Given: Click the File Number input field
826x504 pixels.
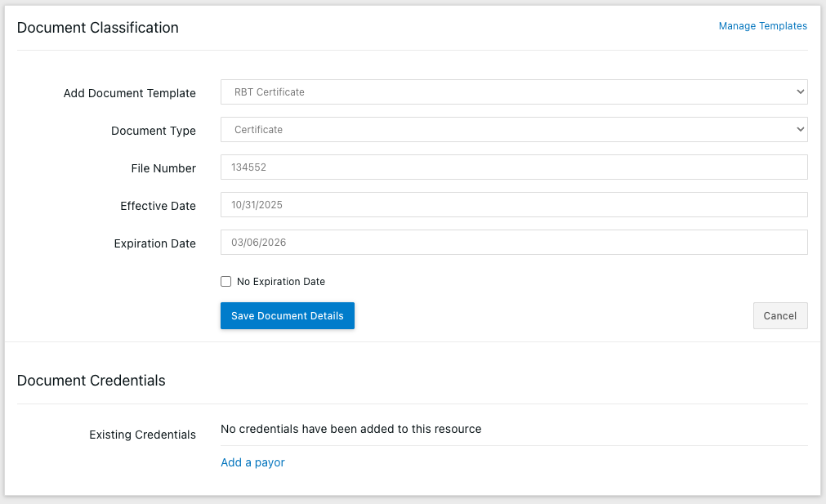Looking at the screenshot, I should [514, 167].
